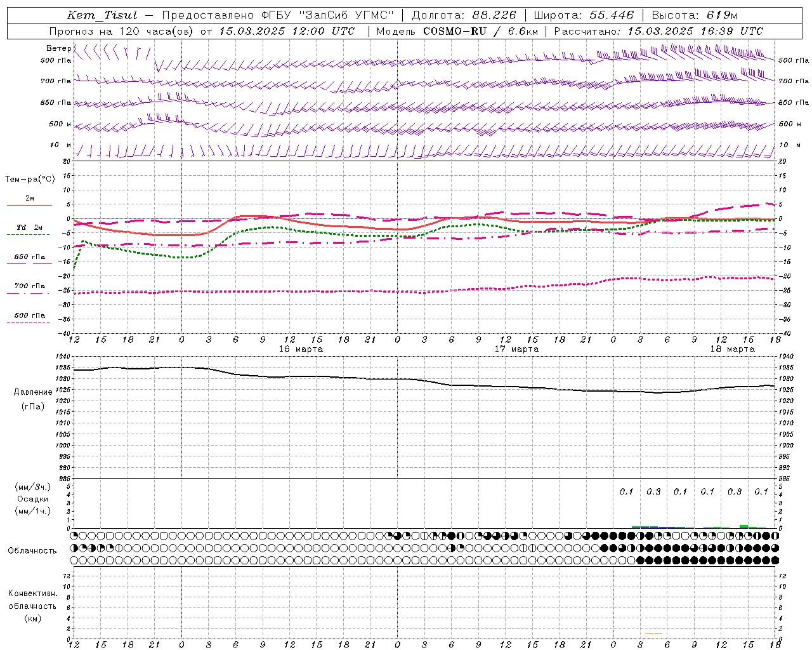The height and width of the screenshot is (650, 812).
Task: Click the Td 2м dew point legend entry
Action: click(29, 227)
